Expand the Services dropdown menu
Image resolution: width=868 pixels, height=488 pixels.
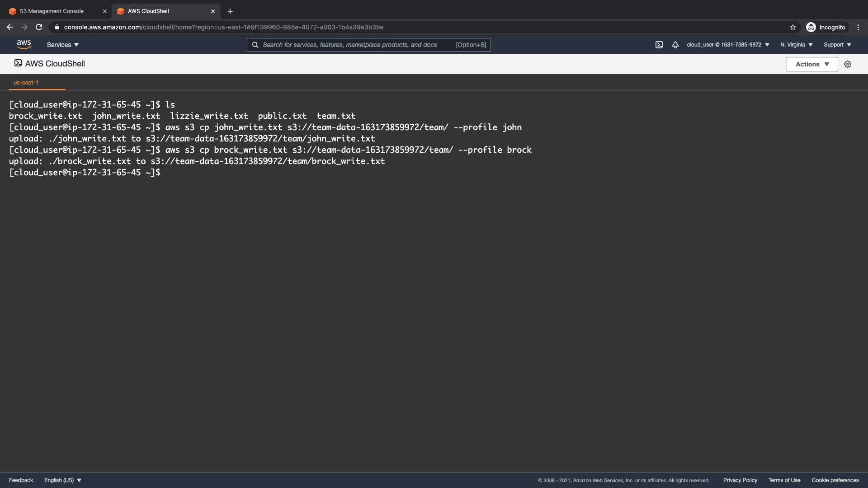click(63, 45)
